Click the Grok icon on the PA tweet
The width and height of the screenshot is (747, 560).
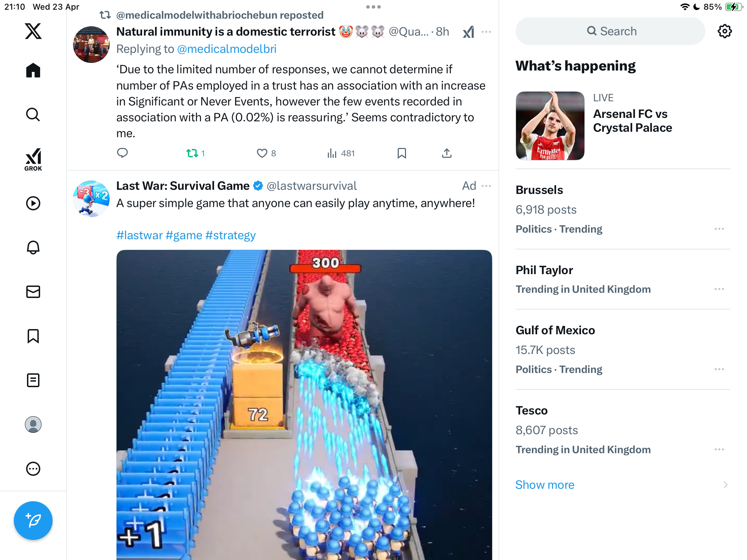click(469, 32)
